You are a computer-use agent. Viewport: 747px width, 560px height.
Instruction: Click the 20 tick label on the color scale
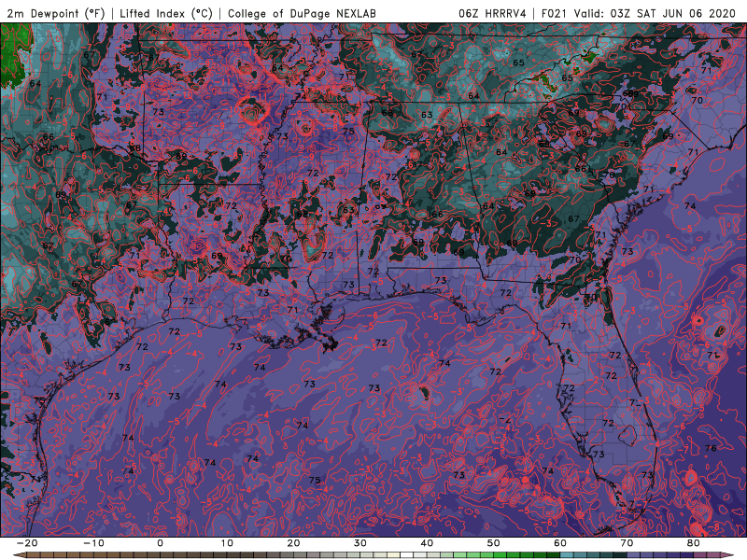point(293,543)
